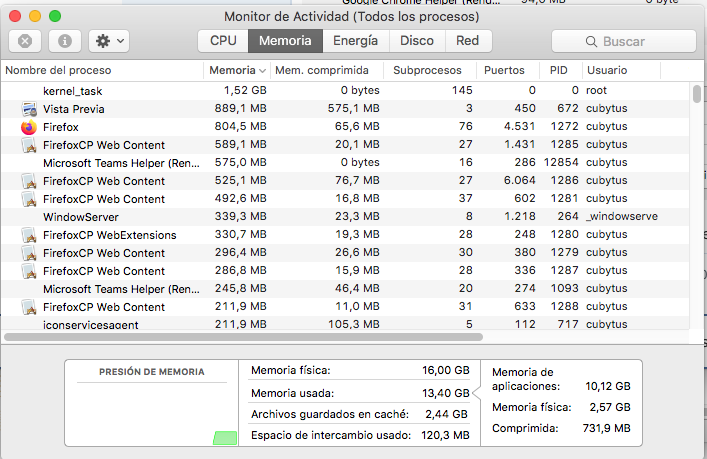Sort by Memoria column header arrow

pyautogui.click(x=262, y=71)
